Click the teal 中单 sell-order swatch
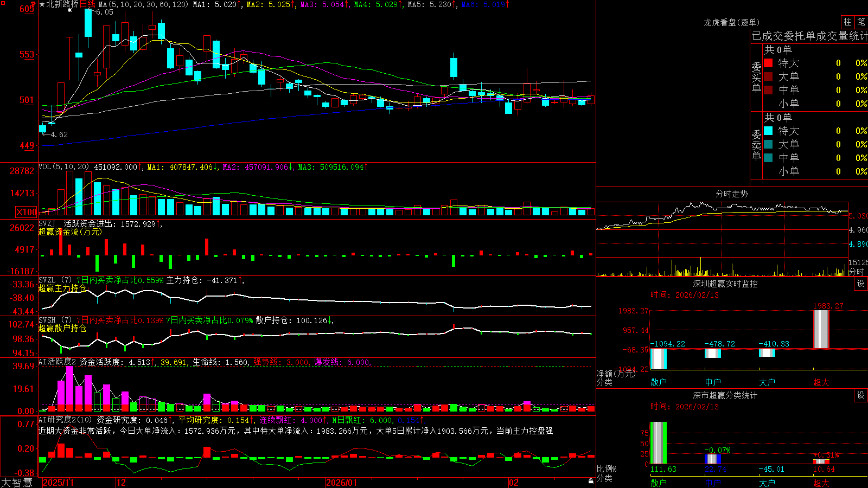Screen dimensions: 868x488 (768, 158)
